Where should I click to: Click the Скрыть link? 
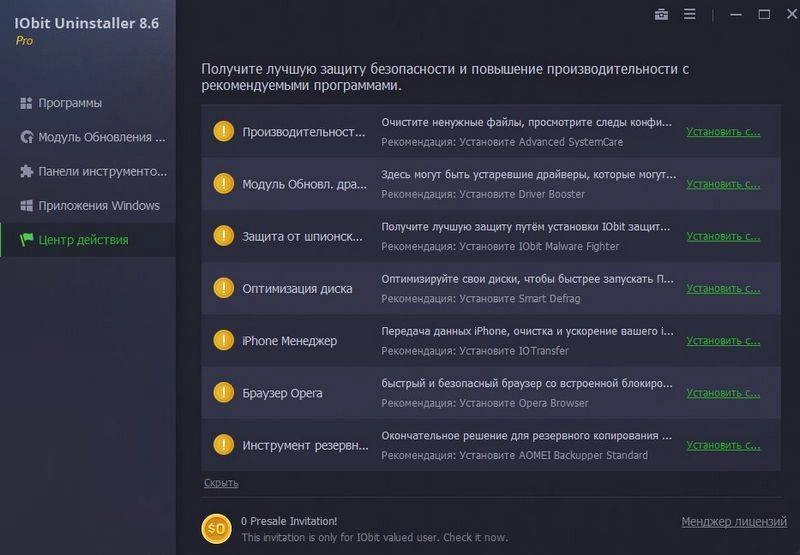click(x=221, y=483)
